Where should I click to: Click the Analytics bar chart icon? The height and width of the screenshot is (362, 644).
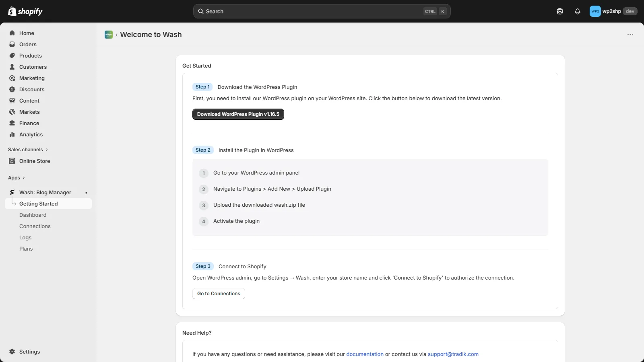12,134
